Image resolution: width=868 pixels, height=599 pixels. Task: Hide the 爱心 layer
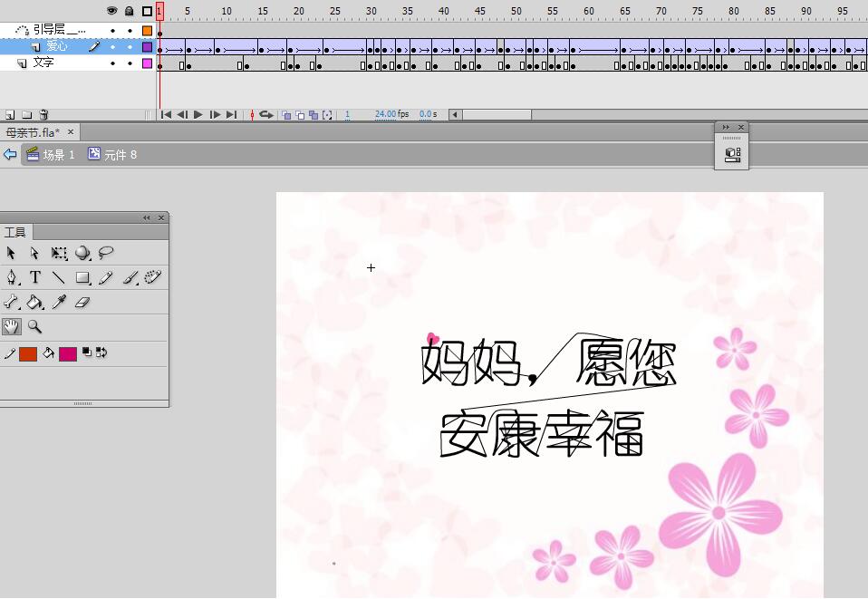(x=112, y=46)
